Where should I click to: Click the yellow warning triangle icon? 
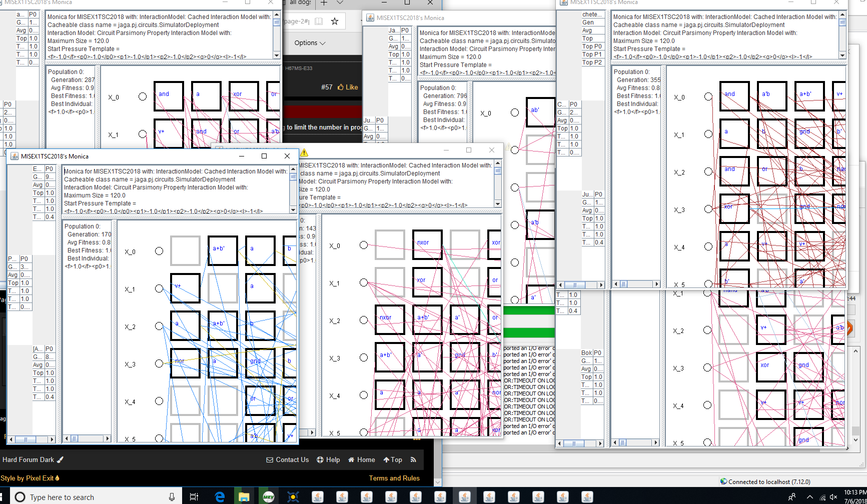pos(304,152)
